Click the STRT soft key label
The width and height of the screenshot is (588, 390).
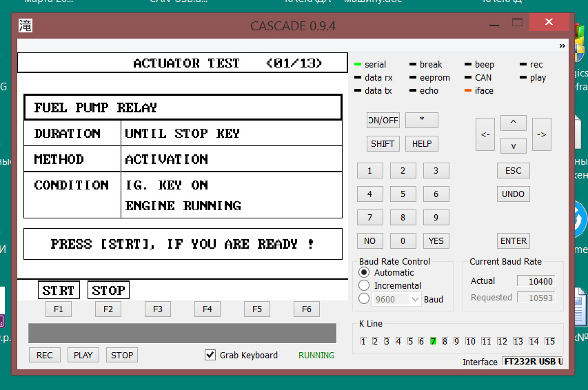59,290
